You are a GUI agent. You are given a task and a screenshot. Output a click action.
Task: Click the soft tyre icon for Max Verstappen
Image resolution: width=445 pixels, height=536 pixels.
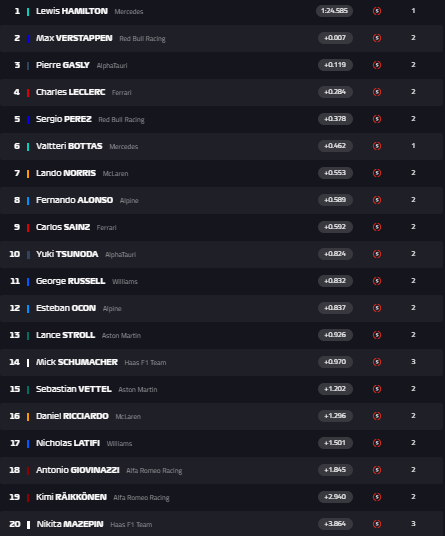tap(377, 38)
